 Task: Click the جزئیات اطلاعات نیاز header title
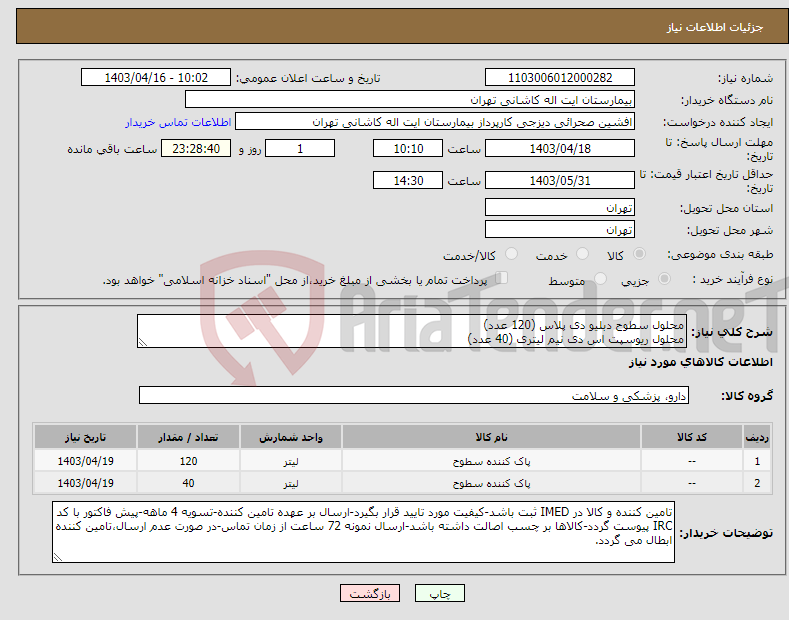(x=715, y=27)
